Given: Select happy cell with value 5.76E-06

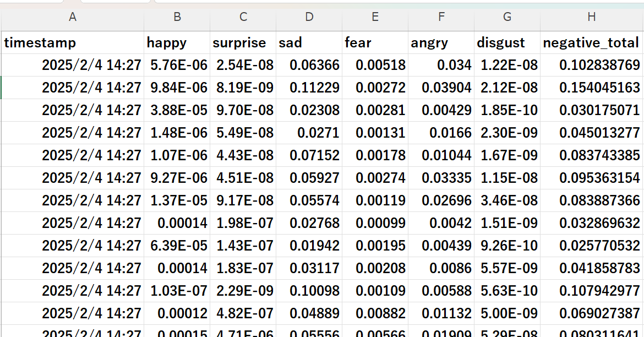Looking at the screenshot, I should pos(177,66).
